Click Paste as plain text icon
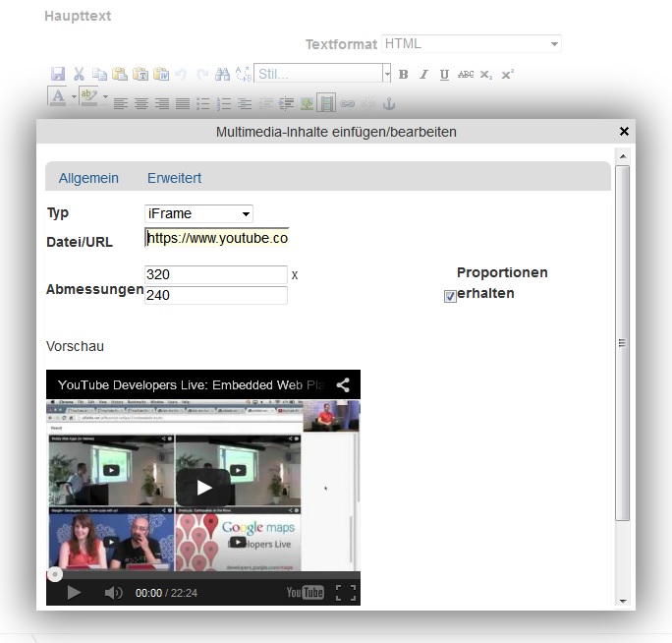 [x=140, y=74]
